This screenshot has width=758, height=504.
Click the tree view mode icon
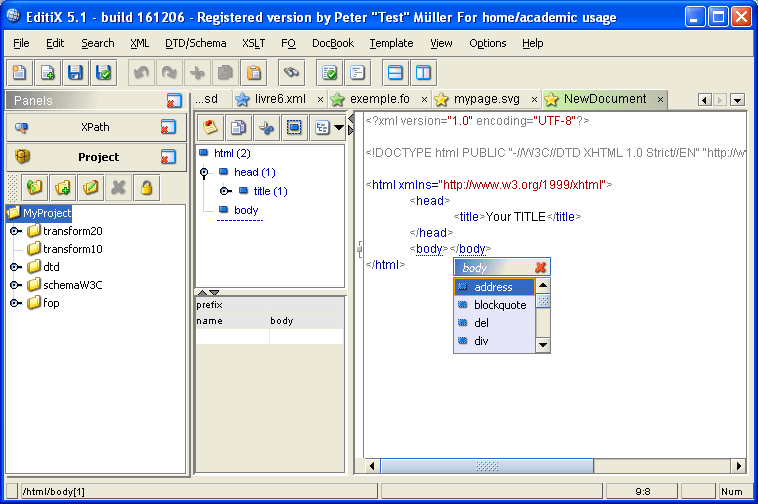point(322,128)
